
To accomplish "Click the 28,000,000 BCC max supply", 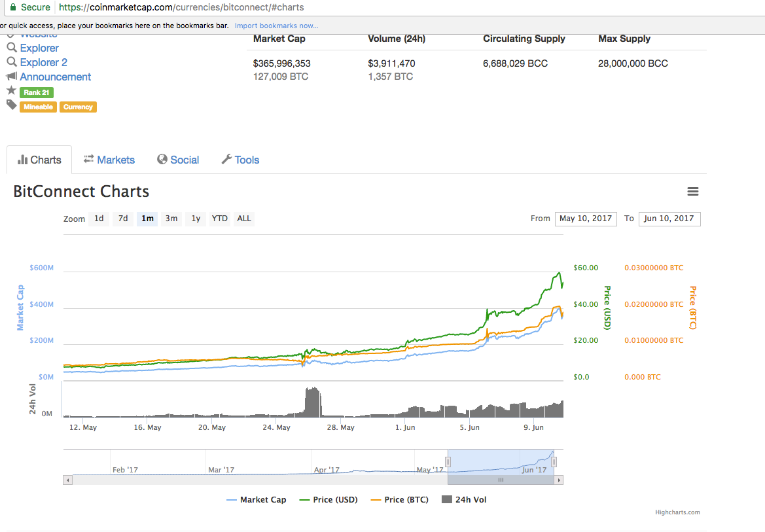I will [x=633, y=63].
